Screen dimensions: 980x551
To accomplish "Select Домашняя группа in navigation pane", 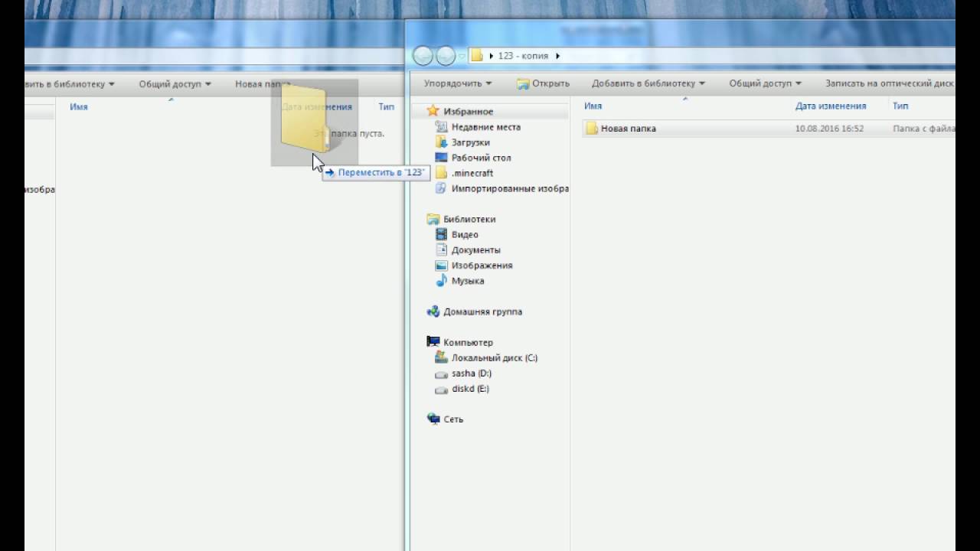I will pos(483,311).
